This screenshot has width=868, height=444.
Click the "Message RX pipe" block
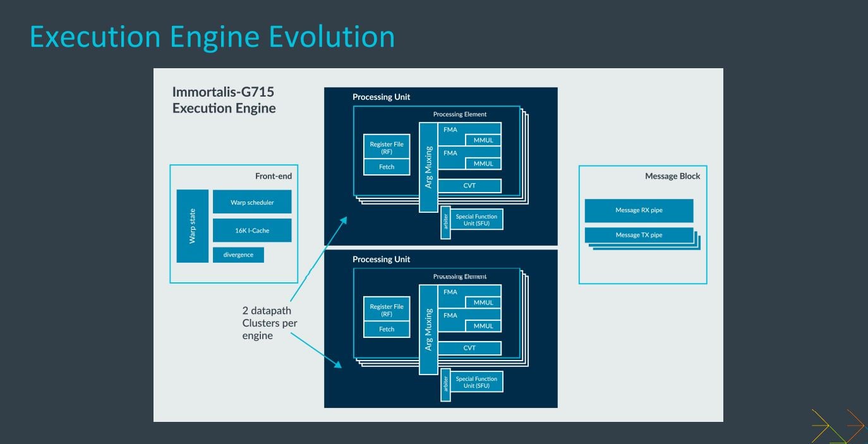tap(639, 210)
